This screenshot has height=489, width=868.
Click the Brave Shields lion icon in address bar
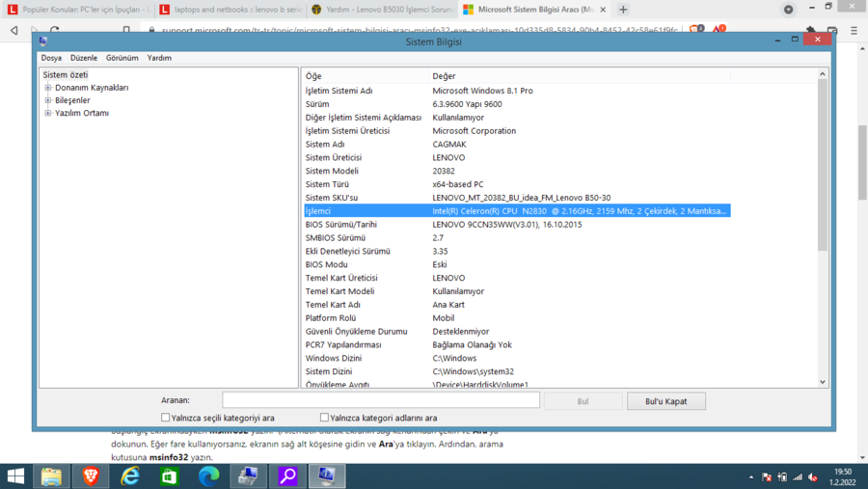[695, 29]
